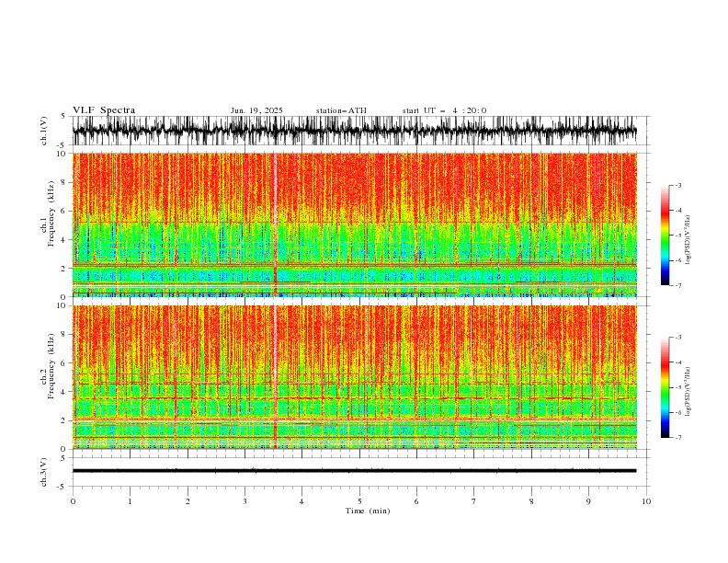Click the 'VLF Spectra' title text

(104, 110)
